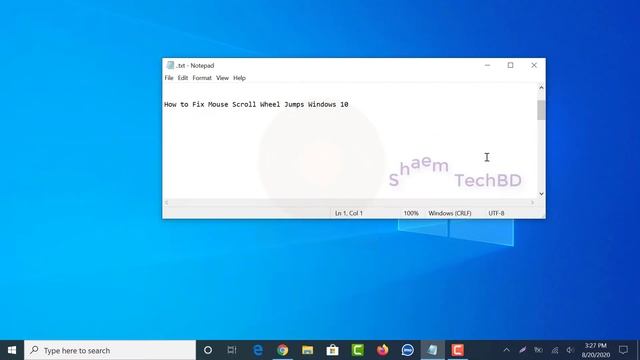Click the UTF-8 encoding status entry
The width and height of the screenshot is (640, 360).
tap(496, 213)
